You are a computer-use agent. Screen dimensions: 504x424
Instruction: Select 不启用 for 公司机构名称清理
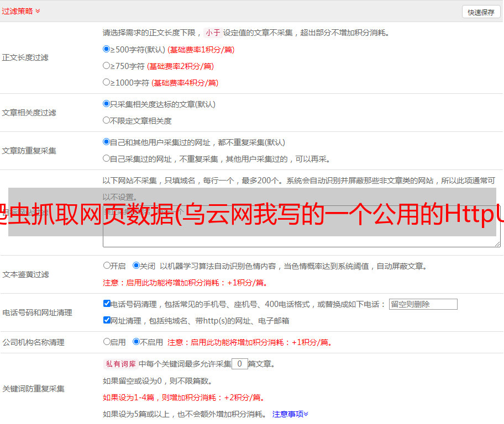tap(136, 342)
